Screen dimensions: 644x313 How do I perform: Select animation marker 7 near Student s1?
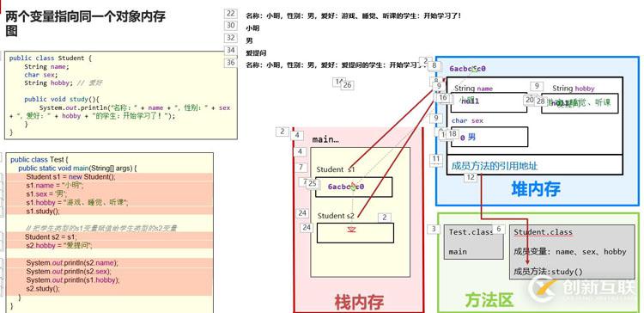(301, 168)
